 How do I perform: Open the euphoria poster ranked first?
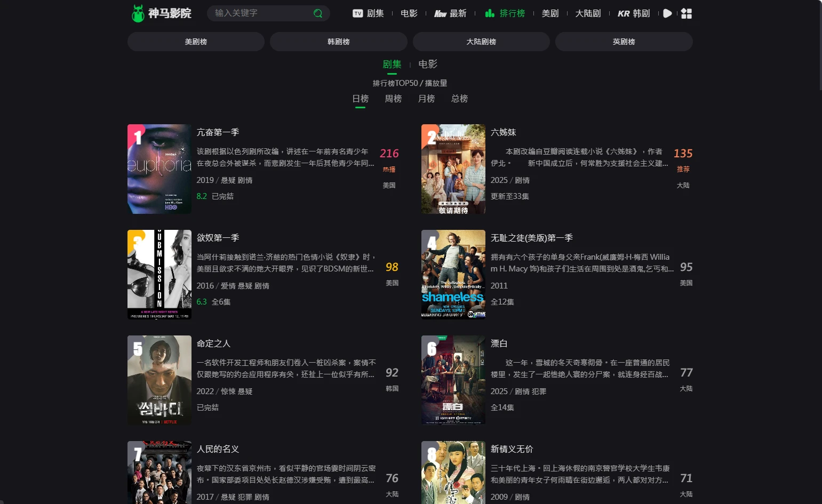point(159,169)
